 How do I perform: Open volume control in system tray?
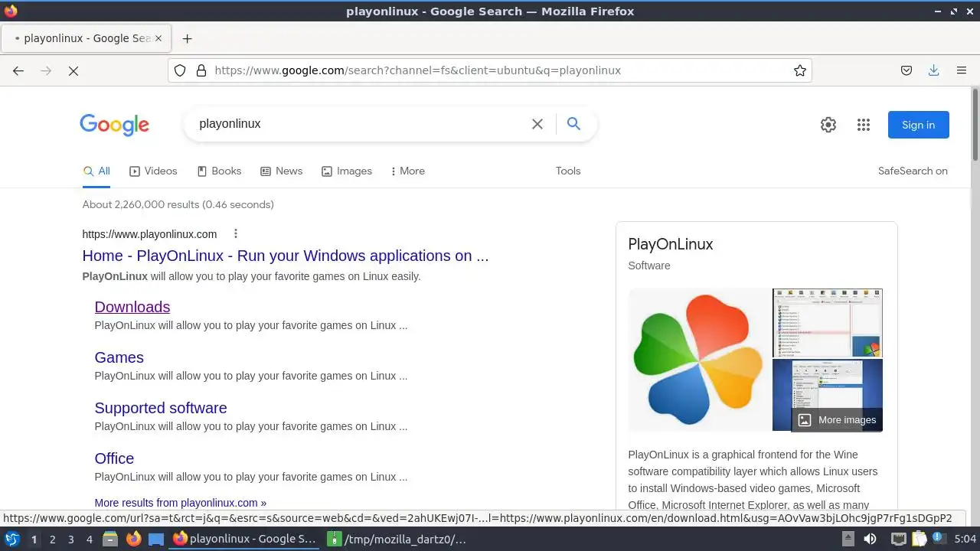click(871, 539)
